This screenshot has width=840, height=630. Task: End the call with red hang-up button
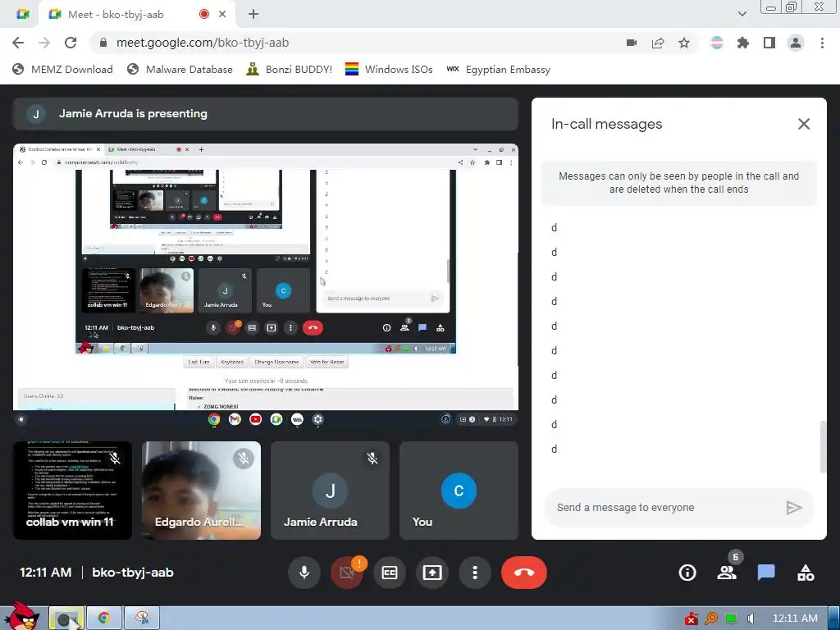click(x=524, y=573)
